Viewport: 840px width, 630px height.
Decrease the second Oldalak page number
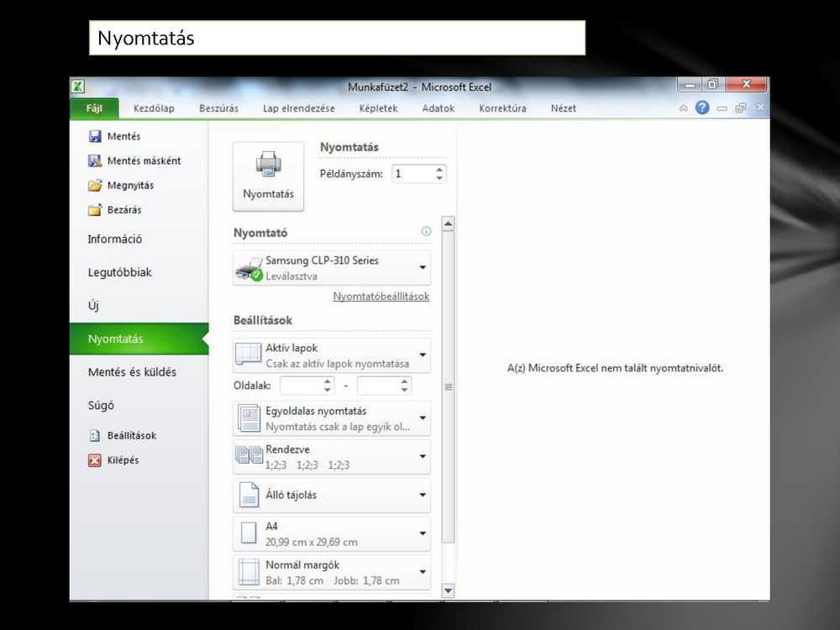click(x=405, y=390)
